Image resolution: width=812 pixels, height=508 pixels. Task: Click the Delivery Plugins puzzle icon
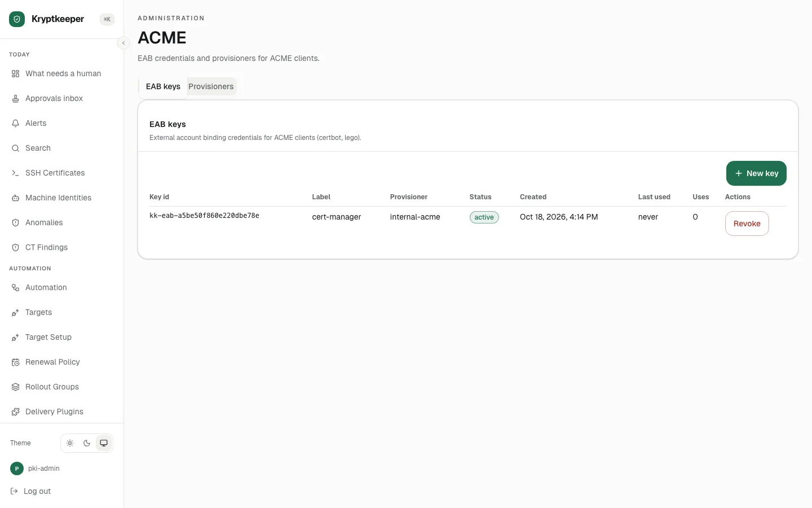[16, 412]
